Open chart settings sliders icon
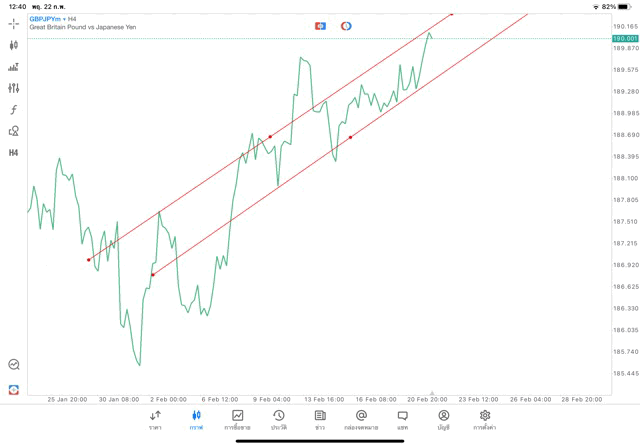 tap(14, 88)
